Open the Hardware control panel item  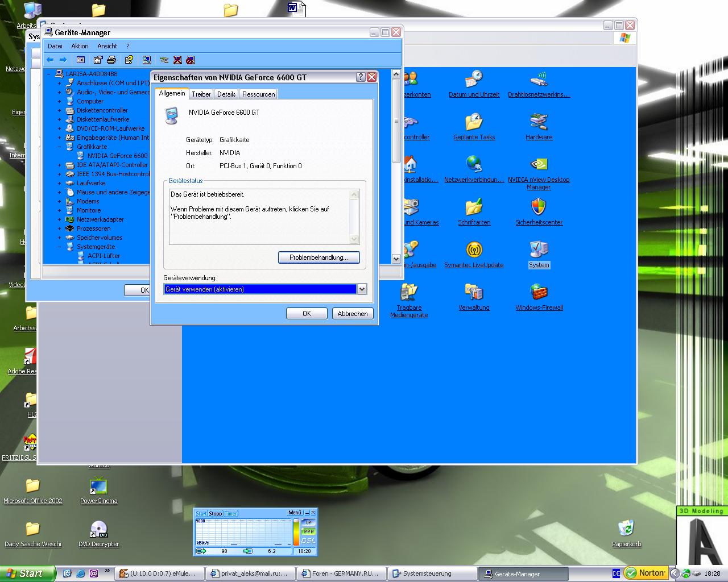pos(539,127)
